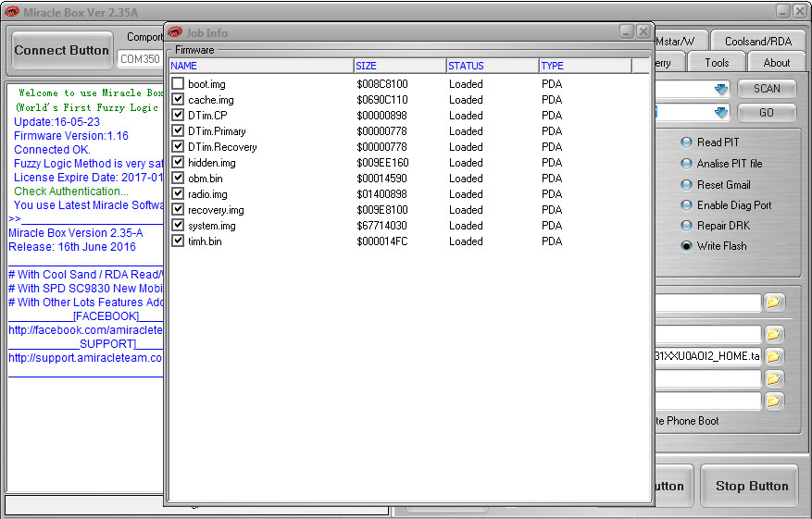This screenshot has height=519, width=812.
Task: Uncheck the DTim.Primary checkbox
Action: 178,130
